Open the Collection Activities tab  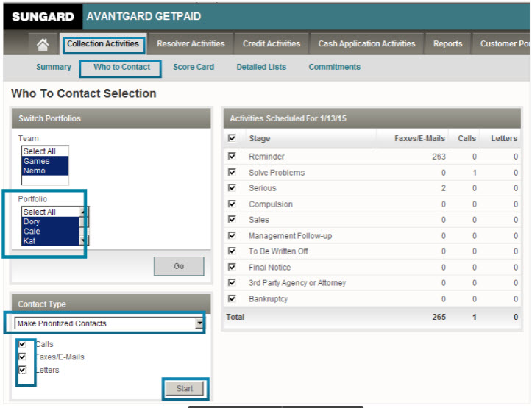[x=103, y=43]
